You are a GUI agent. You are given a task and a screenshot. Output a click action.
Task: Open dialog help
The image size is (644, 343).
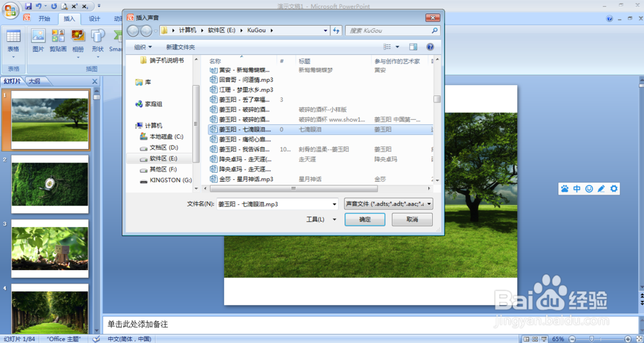coord(430,47)
